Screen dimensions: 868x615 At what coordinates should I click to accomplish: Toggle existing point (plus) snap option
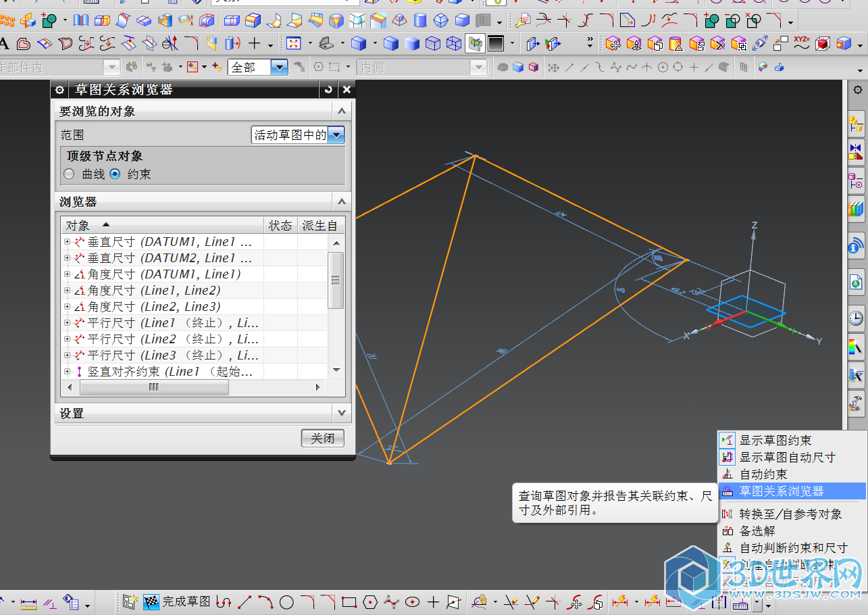pos(693,68)
